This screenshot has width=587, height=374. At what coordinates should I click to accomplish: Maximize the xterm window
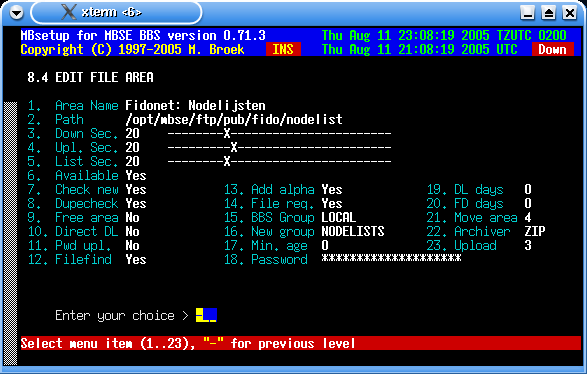tap(548, 13)
